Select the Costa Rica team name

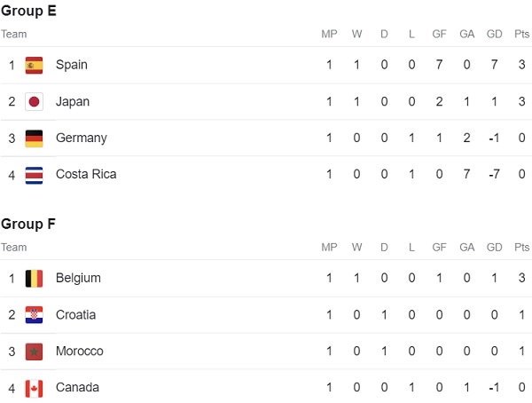[86, 174]
